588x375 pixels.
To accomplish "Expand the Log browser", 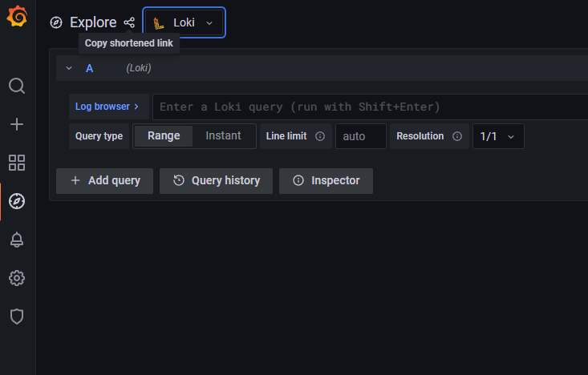I will [x=109, y=107].
